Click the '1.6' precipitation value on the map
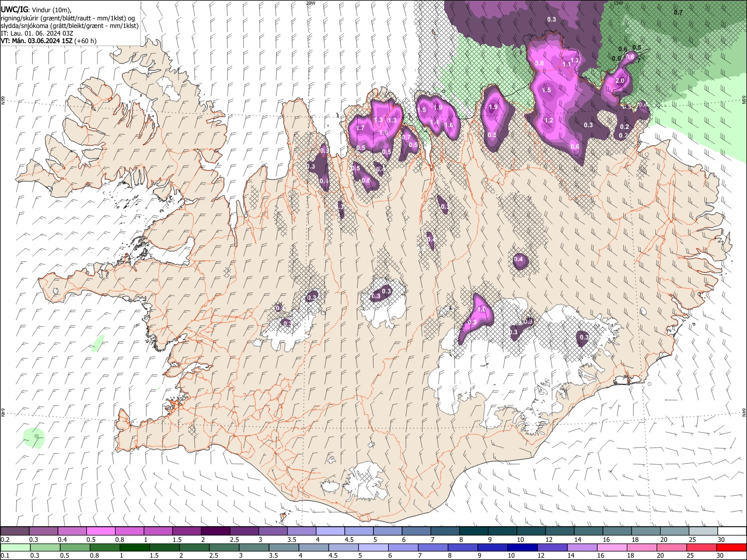Viewport: 747px width, 560px height. [x=449, y=125]
